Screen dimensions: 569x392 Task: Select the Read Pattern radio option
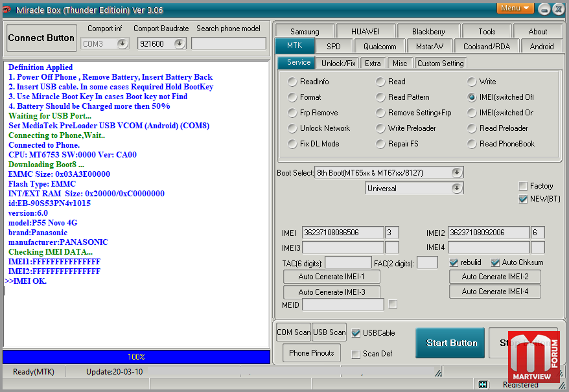pyautogui.click(x=380, y=97)
